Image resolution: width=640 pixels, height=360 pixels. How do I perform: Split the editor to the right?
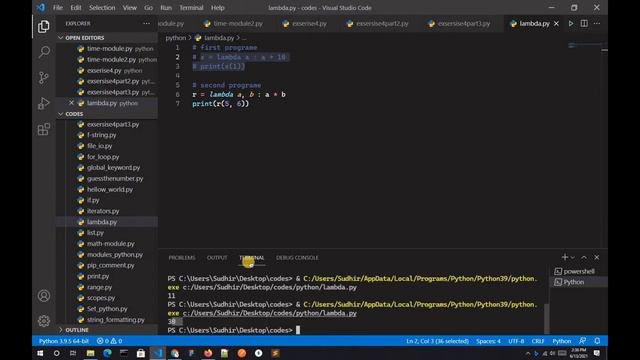pos(584,24)
